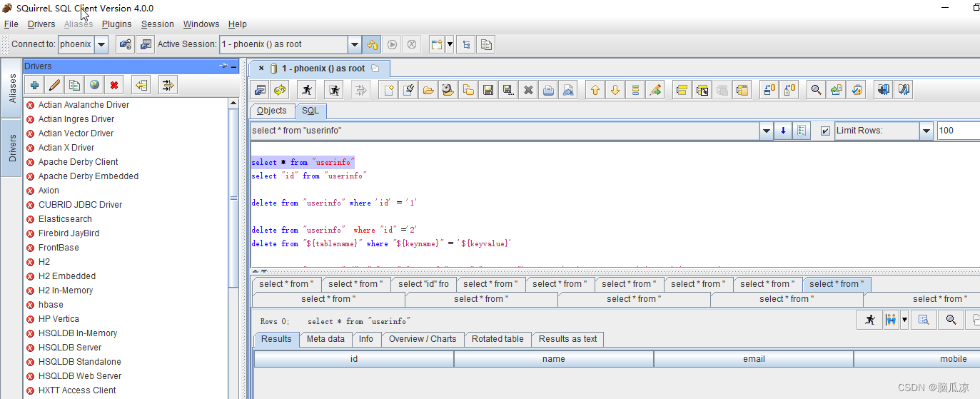The height and width of the screenshot is (399, 980).
Task: Open the Help menu
Action: coord(238,24)
